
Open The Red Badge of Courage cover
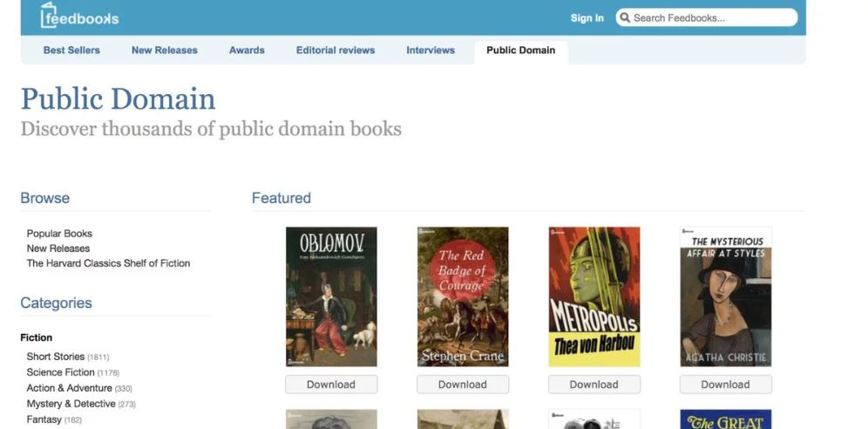pos(463,296)
